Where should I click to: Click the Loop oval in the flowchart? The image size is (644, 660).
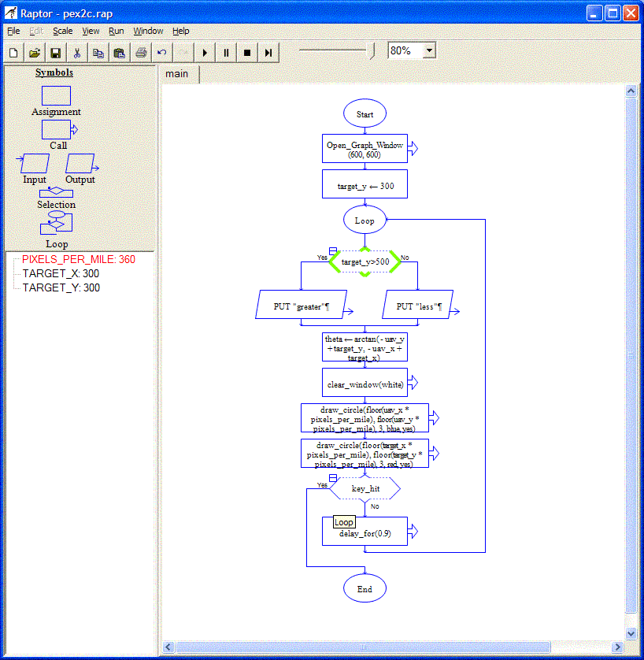pos(365,220)
